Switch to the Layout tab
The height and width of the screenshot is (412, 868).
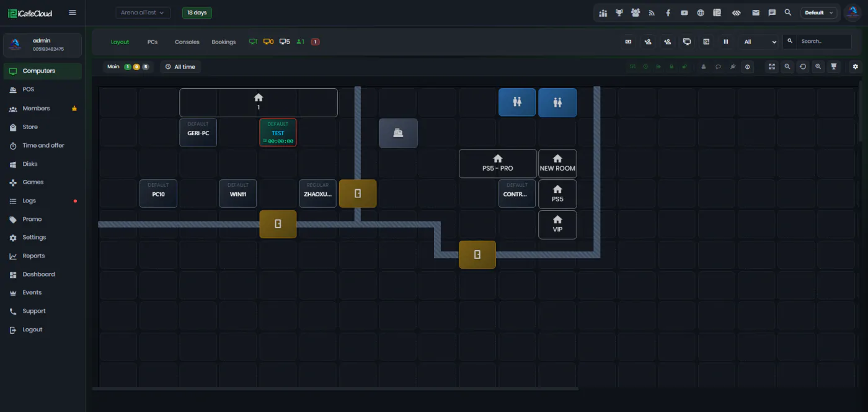120,42
